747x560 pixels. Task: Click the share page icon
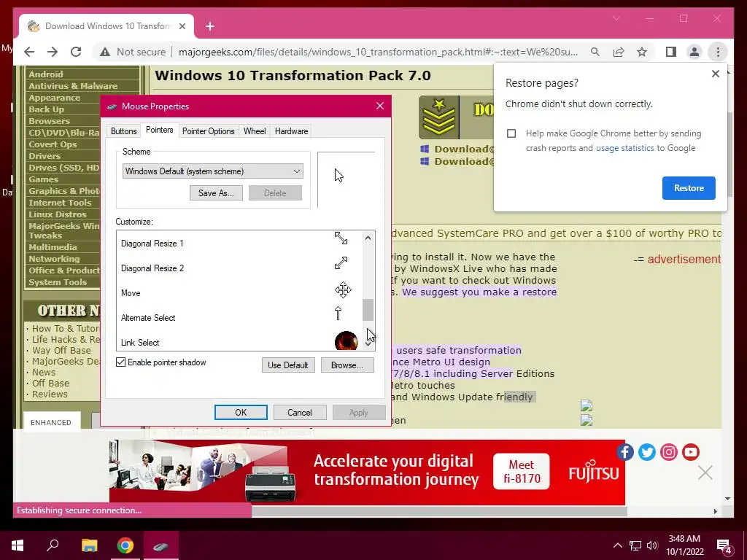(619, 52)
